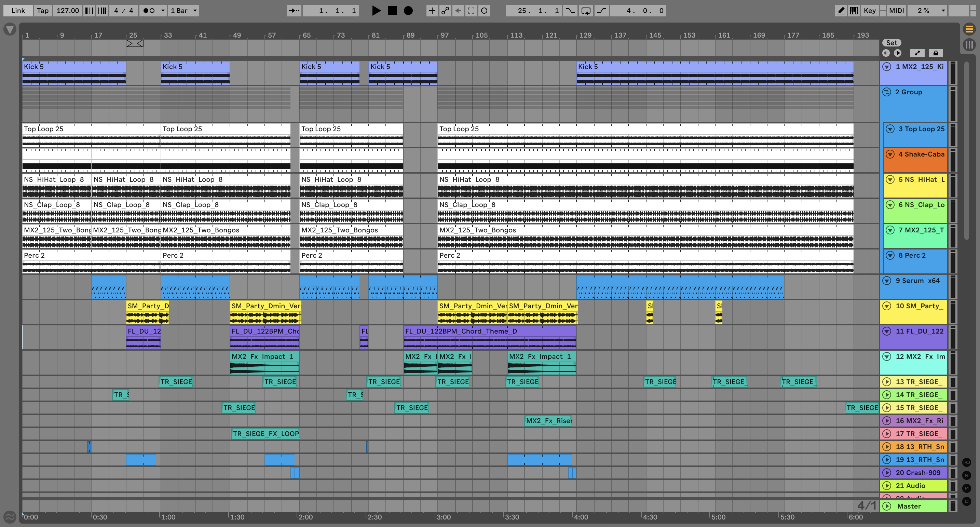Click the tempo field showing 127.00
Screen dimensions: 980x527
click(68, 11)
